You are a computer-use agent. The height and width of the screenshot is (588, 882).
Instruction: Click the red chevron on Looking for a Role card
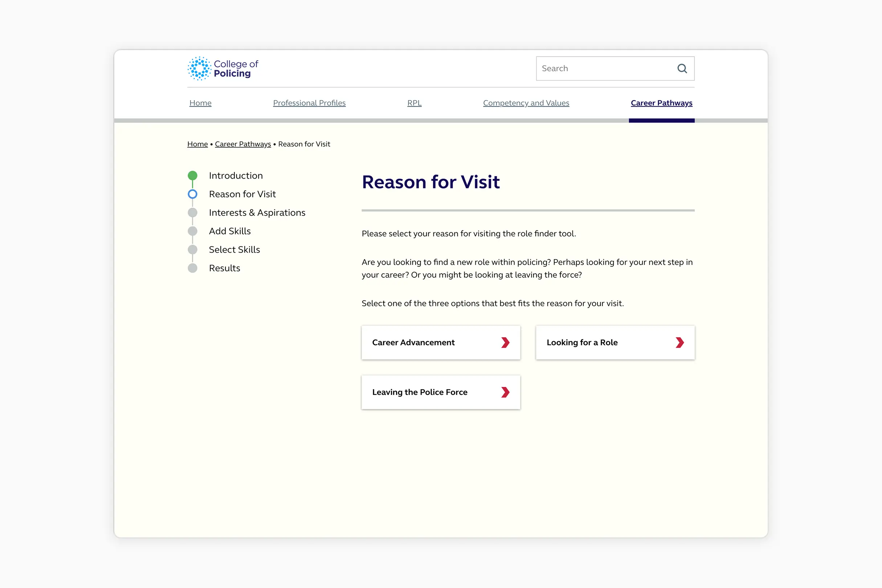pos(679,342)
